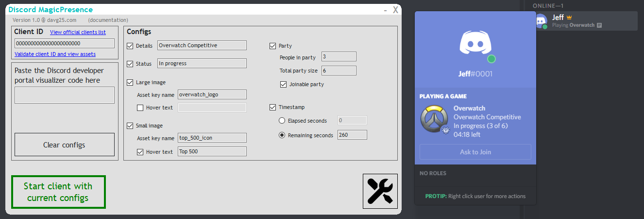The image size is (644, 219).
Task: Click Jeff's avatar in the online member list
Action: point(541,21)
